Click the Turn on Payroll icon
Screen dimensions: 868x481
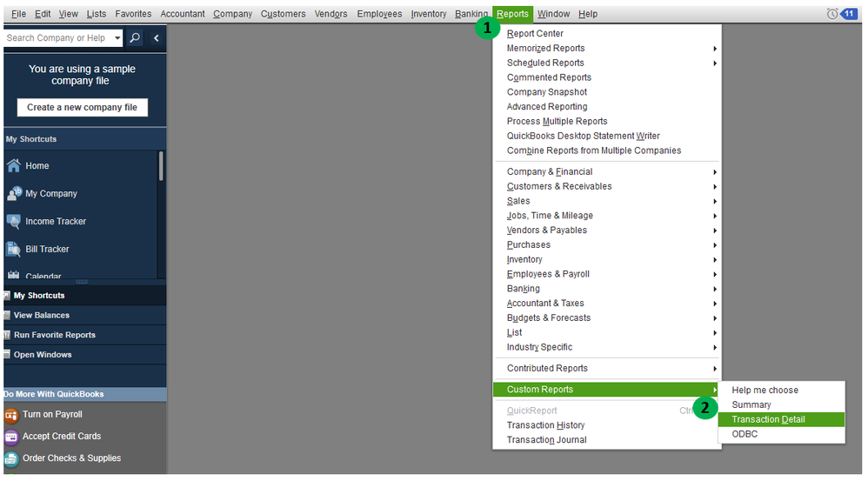[11, 415]
